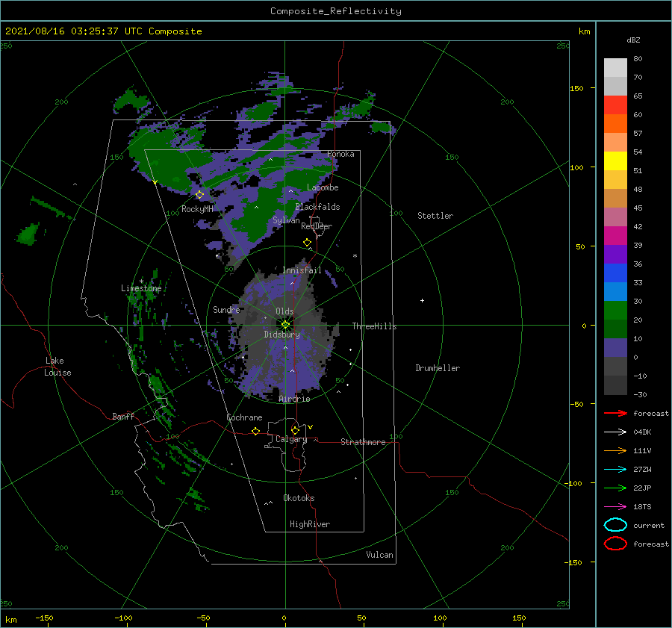The width and height of the screenshot is (672, 628).
Task: Click the Composite_Reflectivity title text
Action: pyautogui.click(x=335, y=11)
